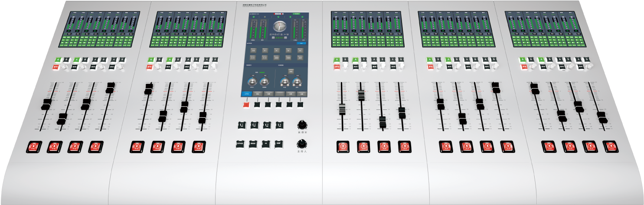The width and height of the screenshot is (644, 205).
Task: Toggle green A source button on leftmost channel
Action: coord(57,60)
